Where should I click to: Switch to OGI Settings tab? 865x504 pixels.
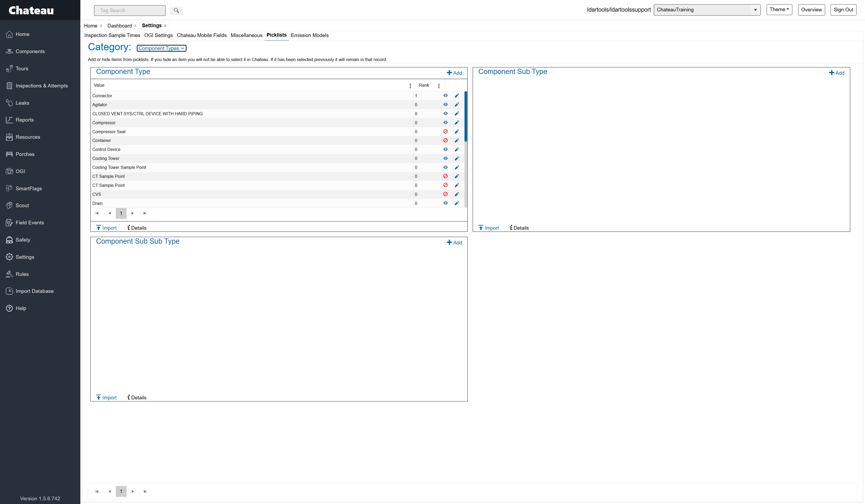pyautogui.click(x=158, y=35)
